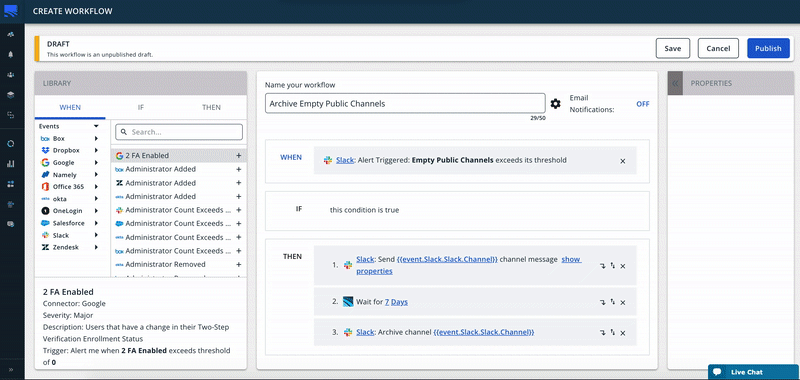Collapse the Properties panel with double chevron

pos(675,83)
